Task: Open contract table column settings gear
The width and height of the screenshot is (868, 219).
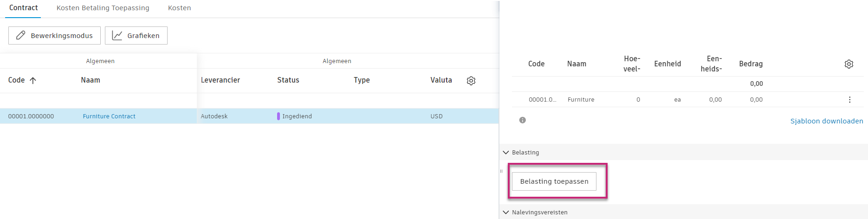Action: click(471, 81)
